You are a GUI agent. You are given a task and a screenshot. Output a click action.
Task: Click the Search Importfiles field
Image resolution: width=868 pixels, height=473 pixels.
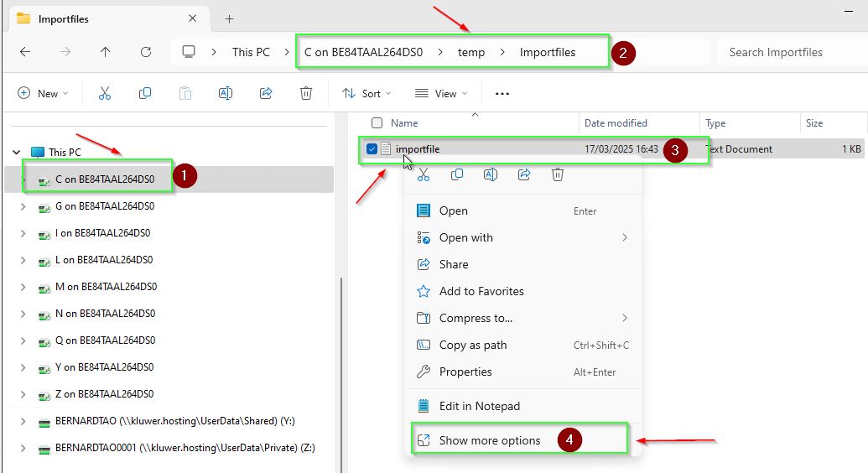pos(788,52)
